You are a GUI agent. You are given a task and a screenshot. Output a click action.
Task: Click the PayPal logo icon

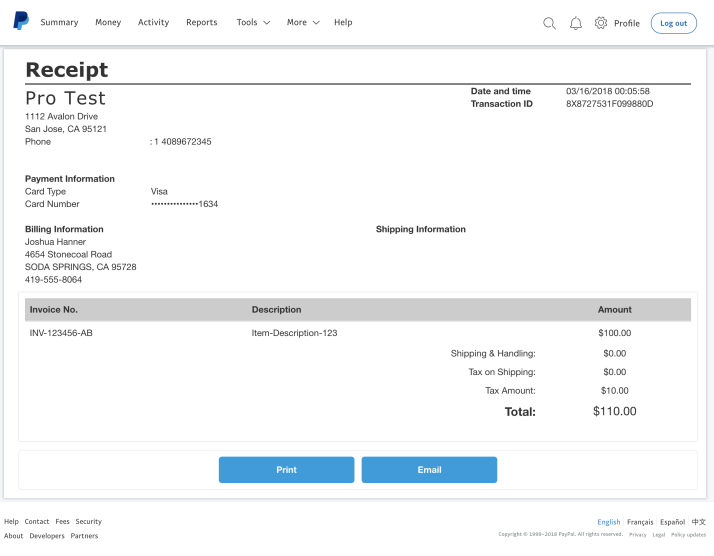[21, 21]
